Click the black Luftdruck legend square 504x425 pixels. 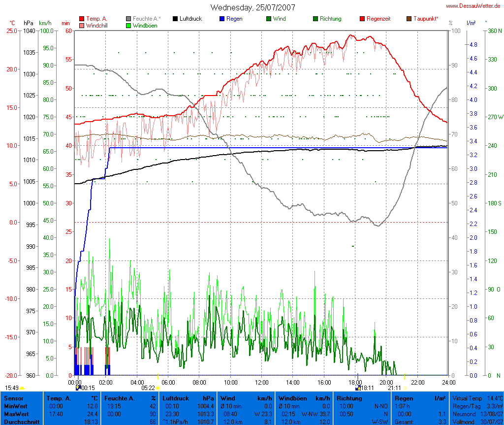175,19
